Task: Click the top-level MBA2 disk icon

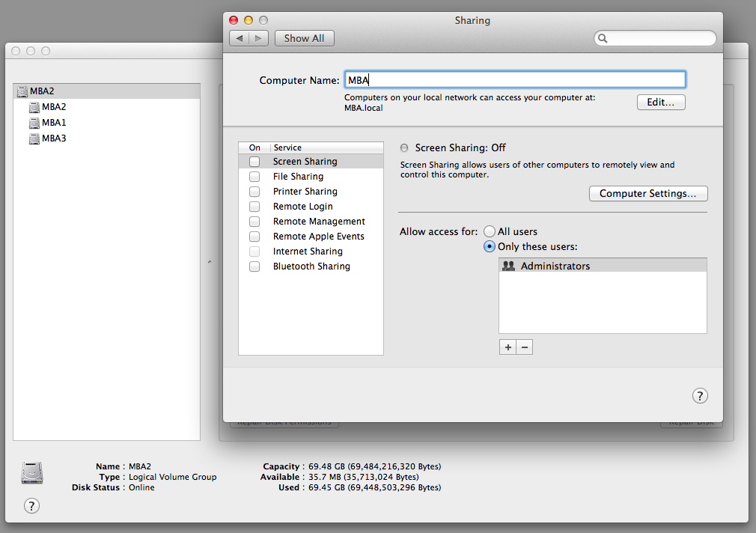Action: pyautogui.click(x=22, y=91)
